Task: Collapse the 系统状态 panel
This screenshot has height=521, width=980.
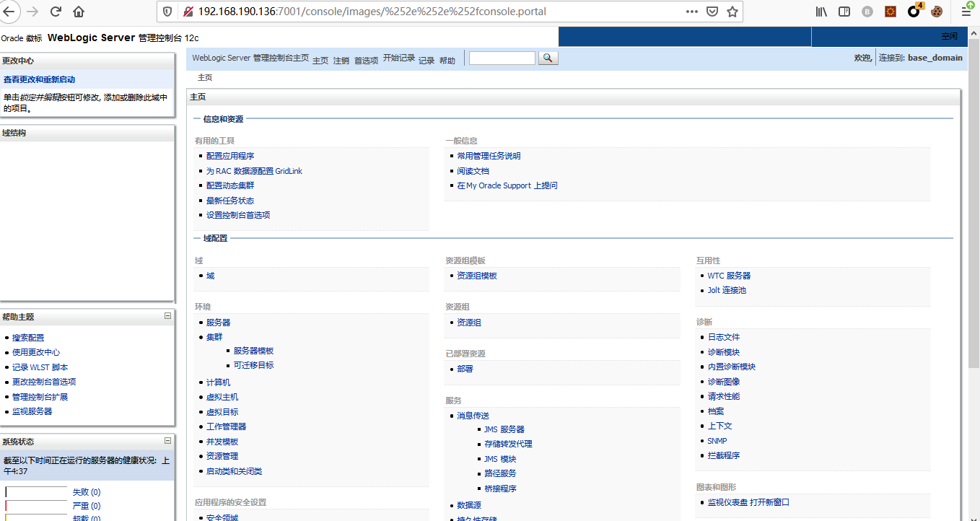Action: click(167, 440)
